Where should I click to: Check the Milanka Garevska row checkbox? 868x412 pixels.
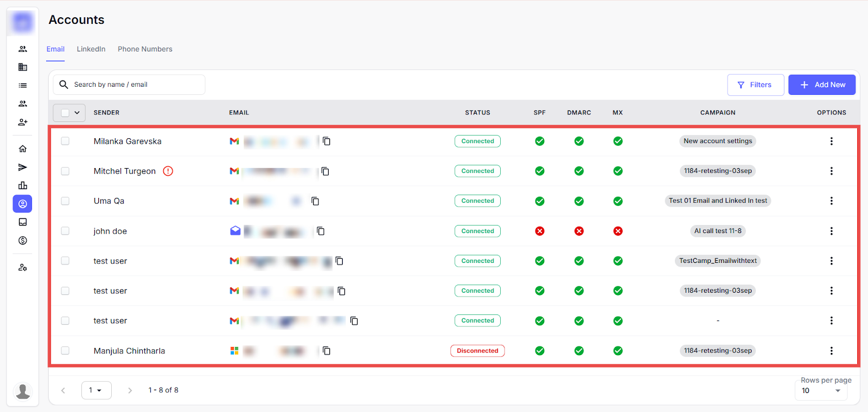tap(65, 141)
